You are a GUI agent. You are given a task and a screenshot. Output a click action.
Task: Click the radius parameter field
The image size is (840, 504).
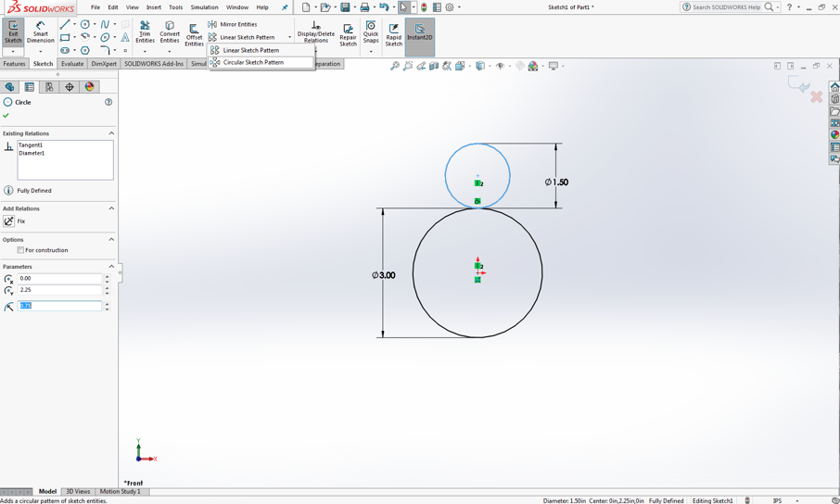coord(59,306)
